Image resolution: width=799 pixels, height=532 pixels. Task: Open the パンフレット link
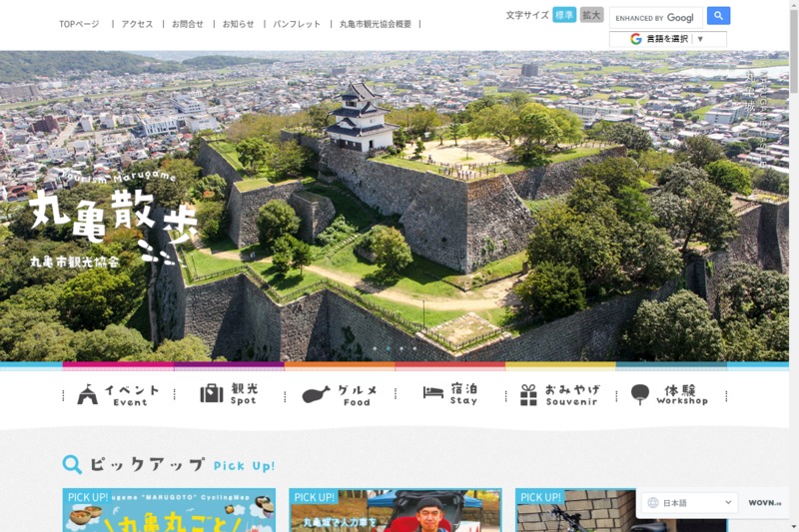click(x=297, y=24)
